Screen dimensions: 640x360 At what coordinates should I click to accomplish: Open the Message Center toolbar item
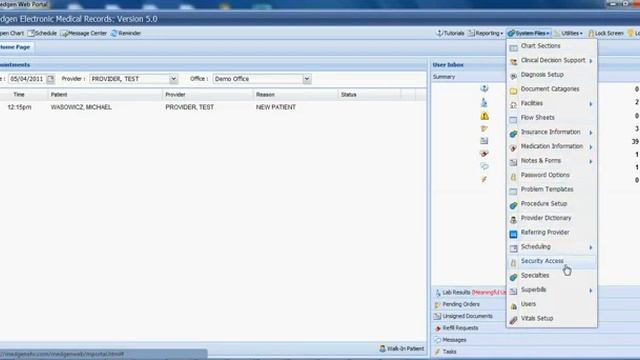point(84,33)
